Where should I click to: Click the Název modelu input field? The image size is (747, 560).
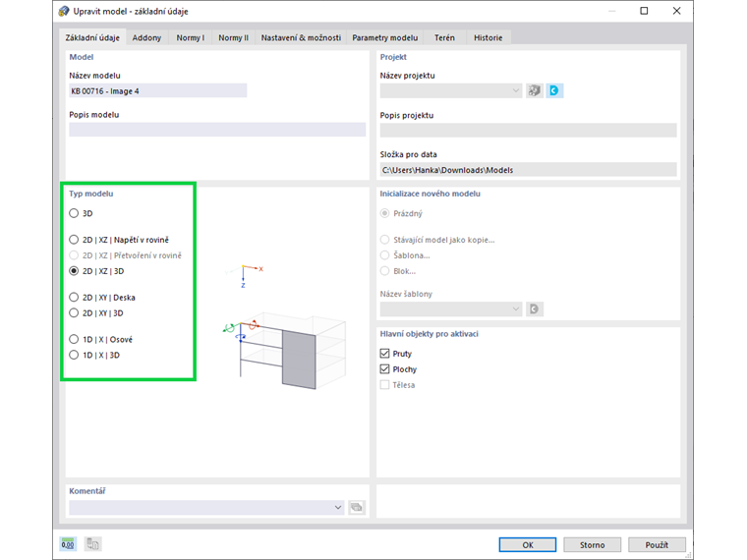click(x=157, y=90)
